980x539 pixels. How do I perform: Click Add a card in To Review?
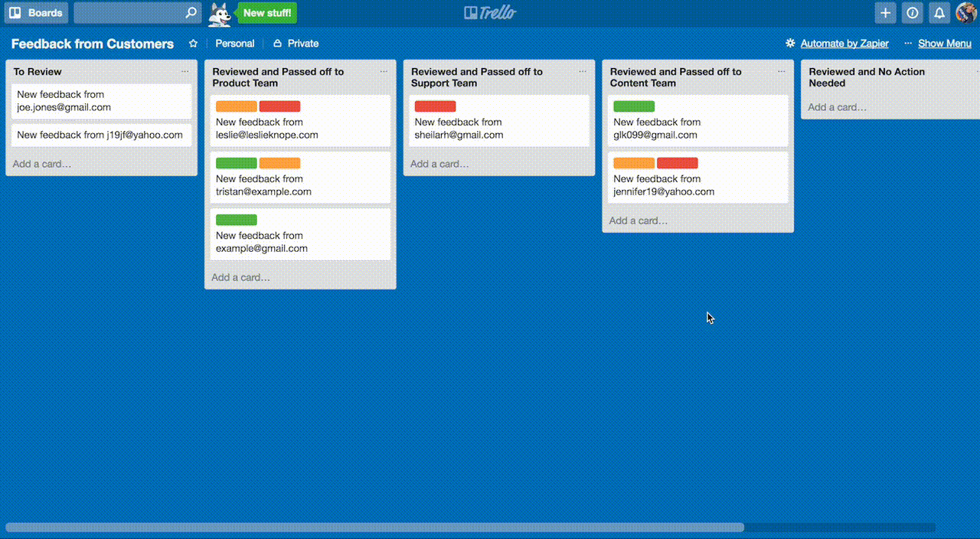[x=42, y=164]
